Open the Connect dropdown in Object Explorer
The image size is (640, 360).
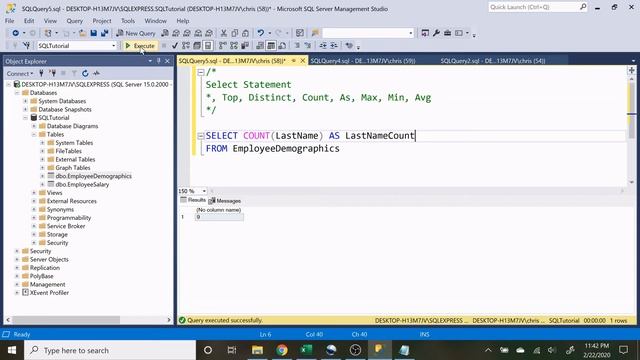[20, 73]
